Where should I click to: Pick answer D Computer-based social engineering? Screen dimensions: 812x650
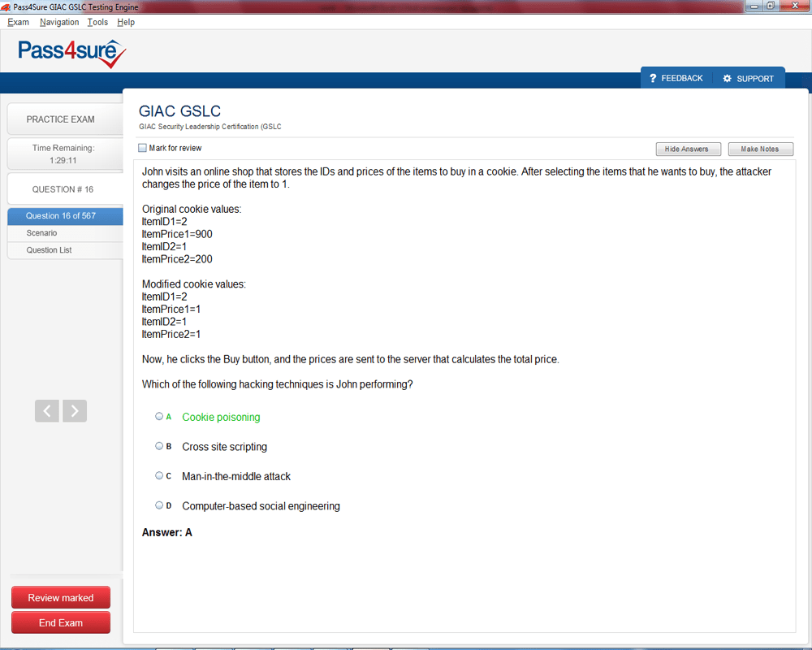159,505
